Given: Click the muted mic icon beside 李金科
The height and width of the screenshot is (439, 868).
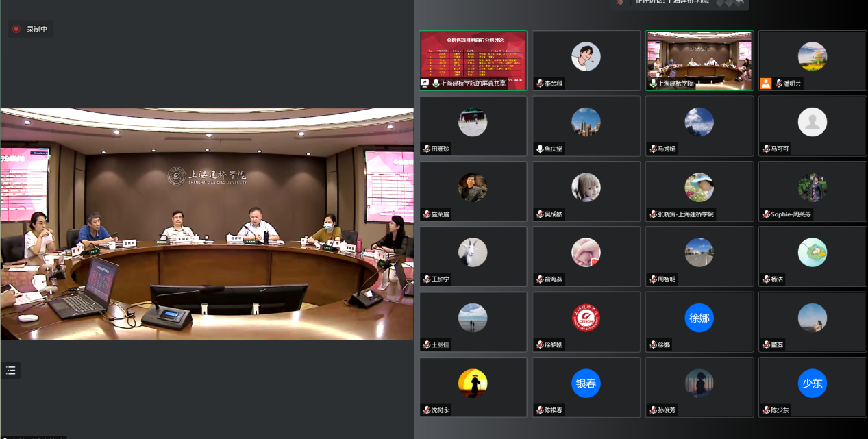Looking at the screenshot, I should tap(539, 84).
